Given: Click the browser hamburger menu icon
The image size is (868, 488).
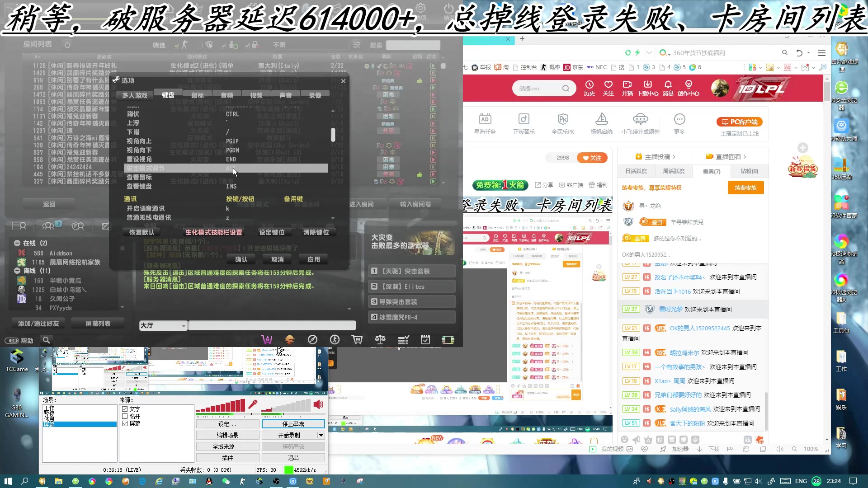Looking at the screenshot, I should pos(822,53).
